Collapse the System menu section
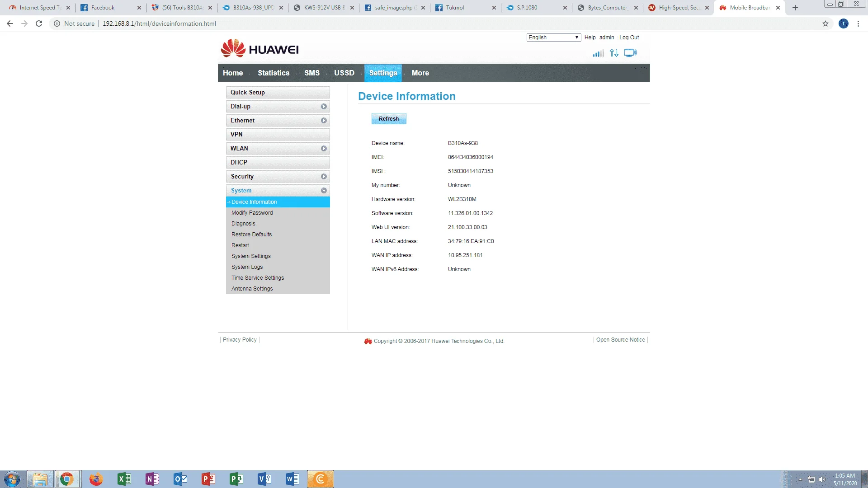 coord(278,191)
